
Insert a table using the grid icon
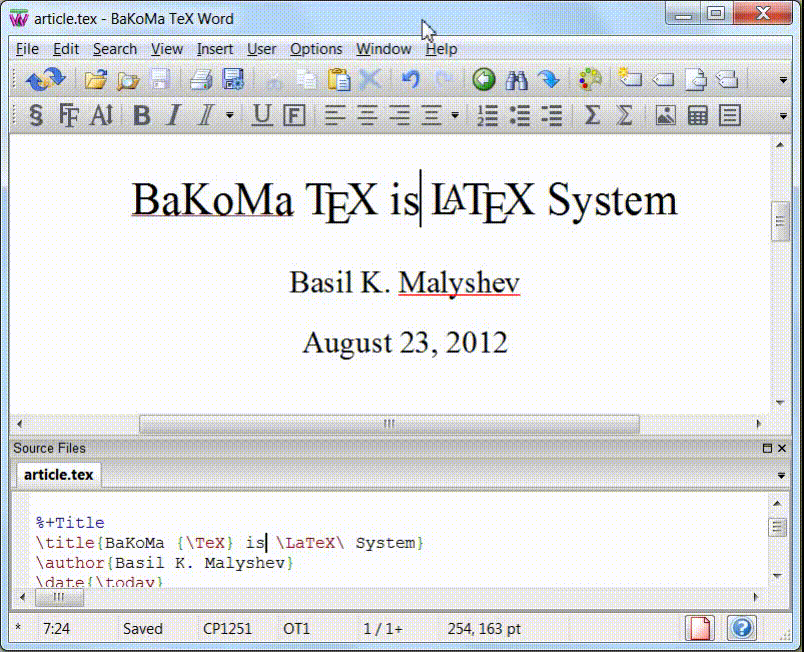pyautogui.click(x=697, y=115)
